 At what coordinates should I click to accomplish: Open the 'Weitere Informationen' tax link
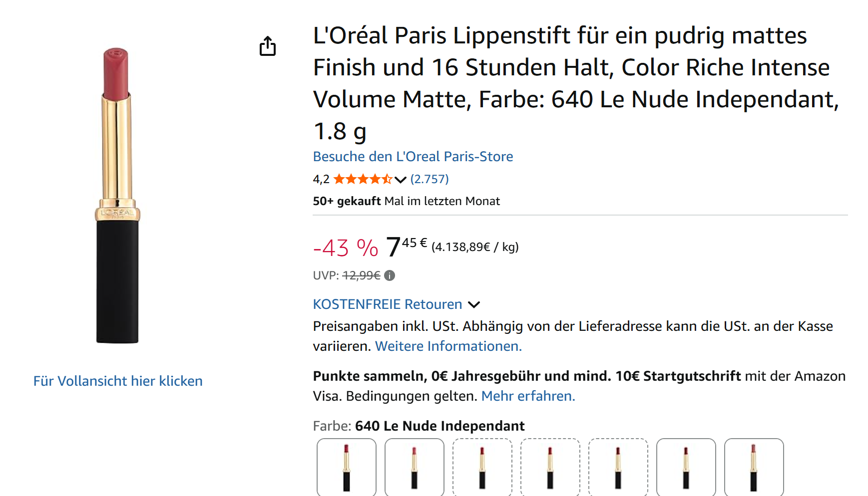(x=448, y=346)
